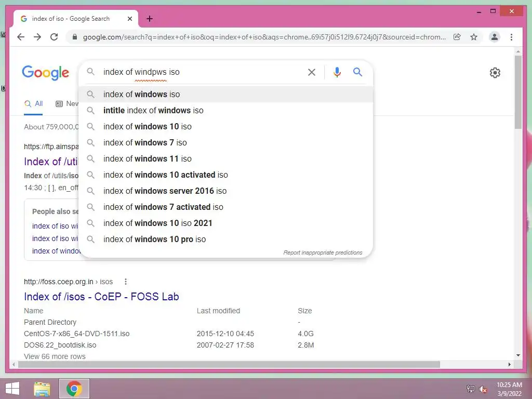Viewport: 532px width, 399px height.
Task: Choose 'index of windows 10 iso 2021'
Action: [x=225, y=223]
